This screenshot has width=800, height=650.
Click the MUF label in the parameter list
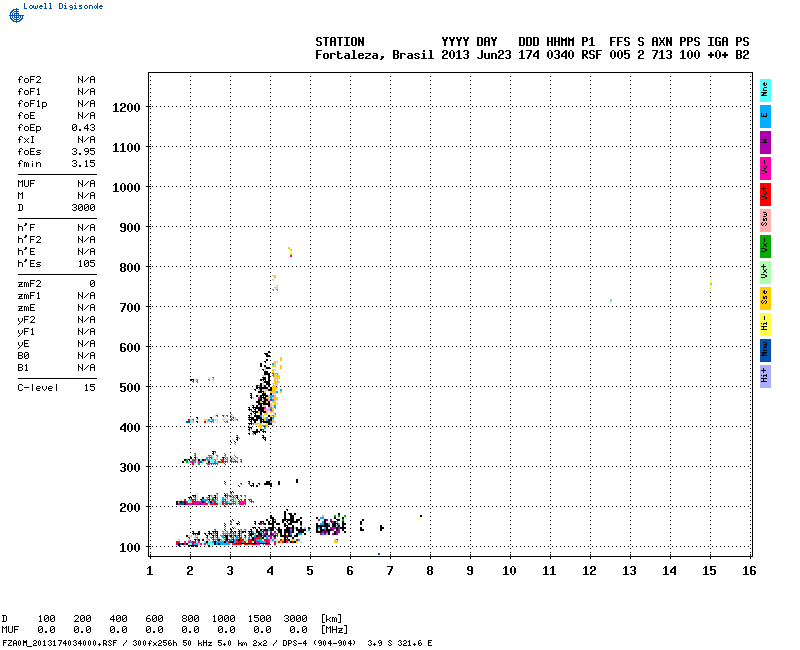click(27, 184)
